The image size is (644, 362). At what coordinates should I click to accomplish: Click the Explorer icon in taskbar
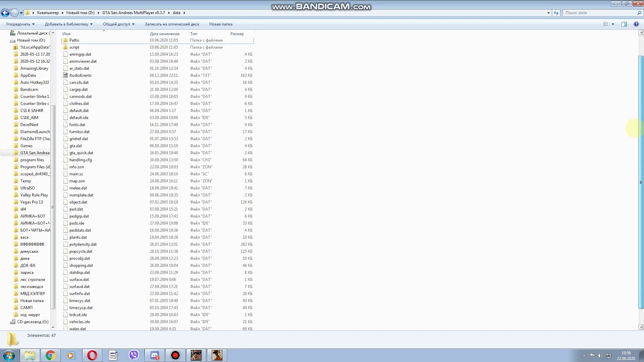30,355
